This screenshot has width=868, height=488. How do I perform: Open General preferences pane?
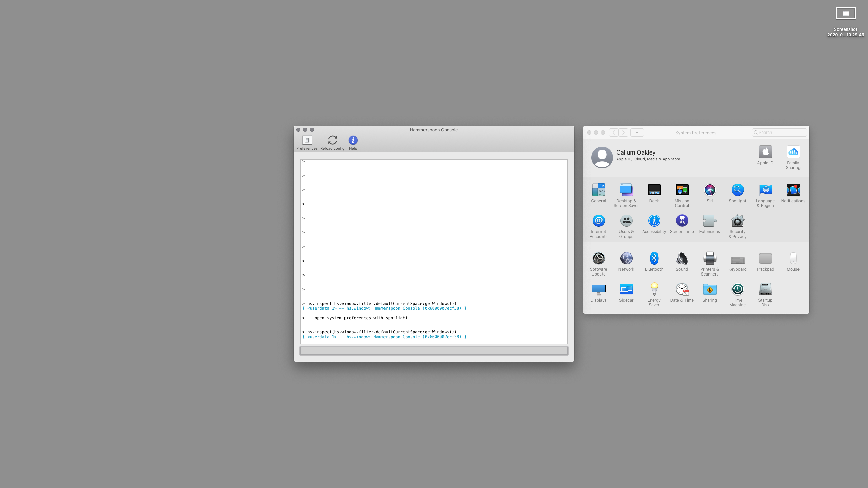pos(598,194)
